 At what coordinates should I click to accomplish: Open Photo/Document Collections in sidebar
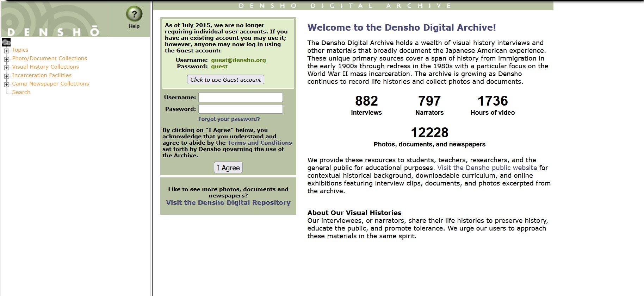(x=49, y=58)
